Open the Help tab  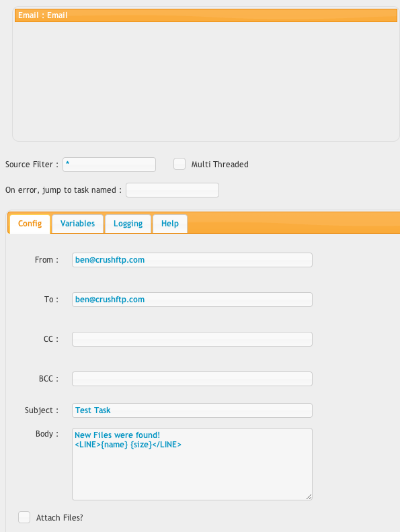(170, 224)
